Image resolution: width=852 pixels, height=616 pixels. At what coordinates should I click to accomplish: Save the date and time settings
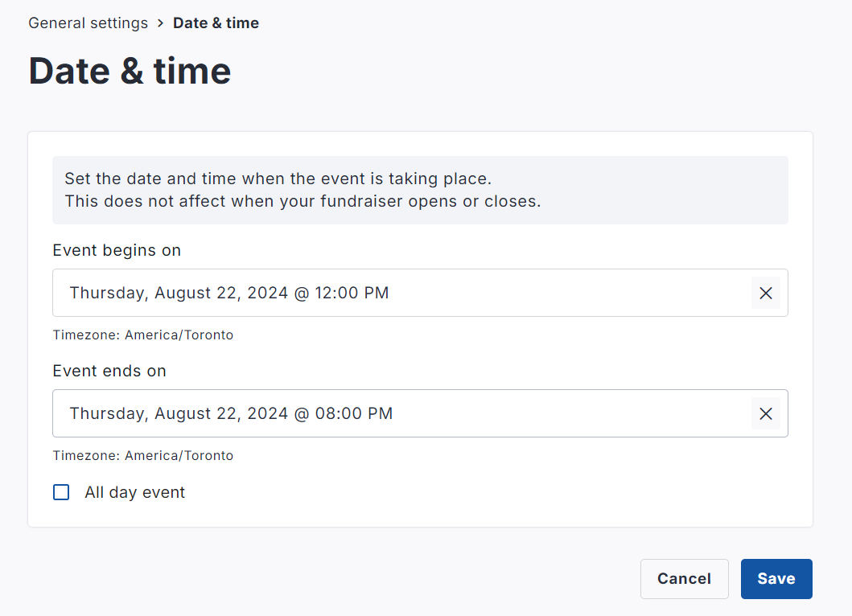(776, 579)
